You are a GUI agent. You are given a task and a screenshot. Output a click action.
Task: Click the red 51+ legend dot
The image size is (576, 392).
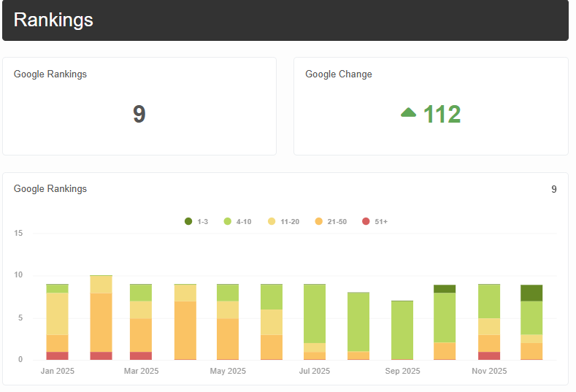click(366, 221)
